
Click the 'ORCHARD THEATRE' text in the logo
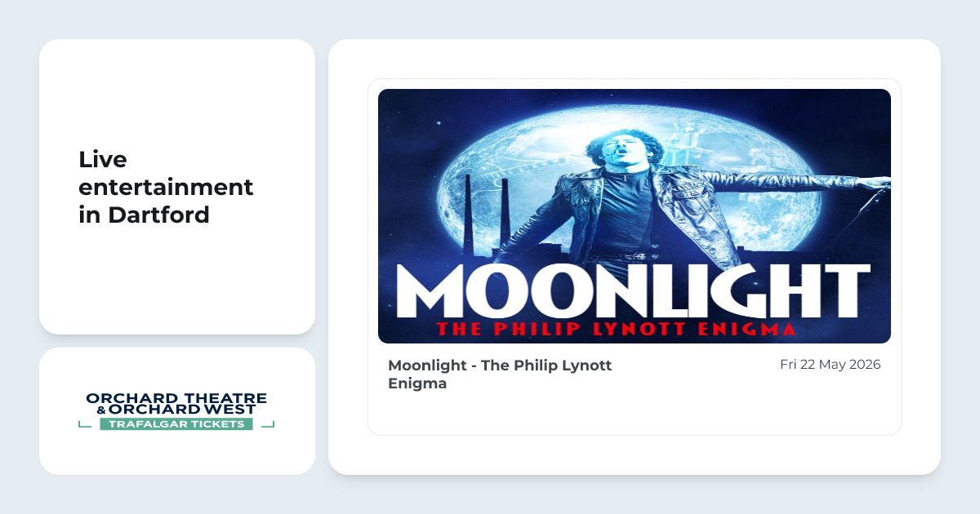pyautogui.click(x=176, y=398)
